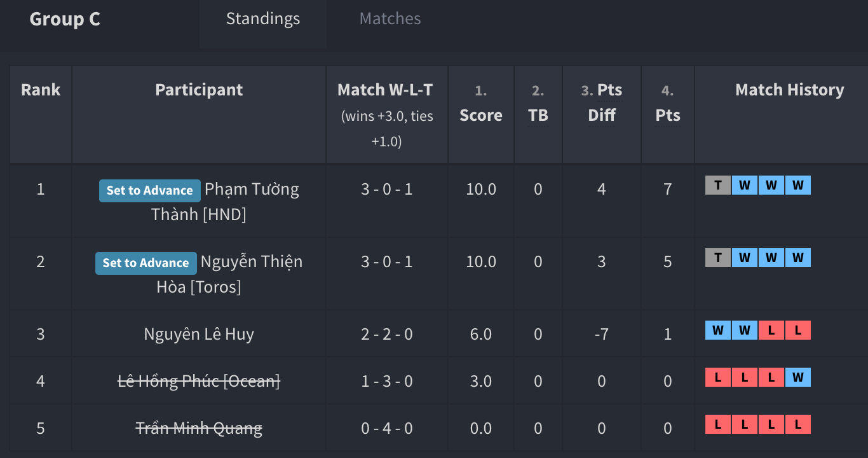Click the Score column header
This screenshot has width=868, height=458.
pos(481,115)
